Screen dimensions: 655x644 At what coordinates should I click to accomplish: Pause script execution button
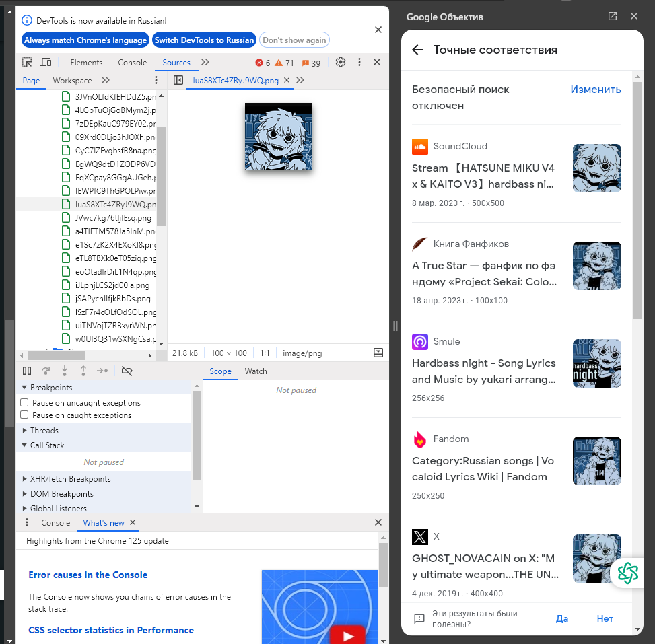click(27, 371)
